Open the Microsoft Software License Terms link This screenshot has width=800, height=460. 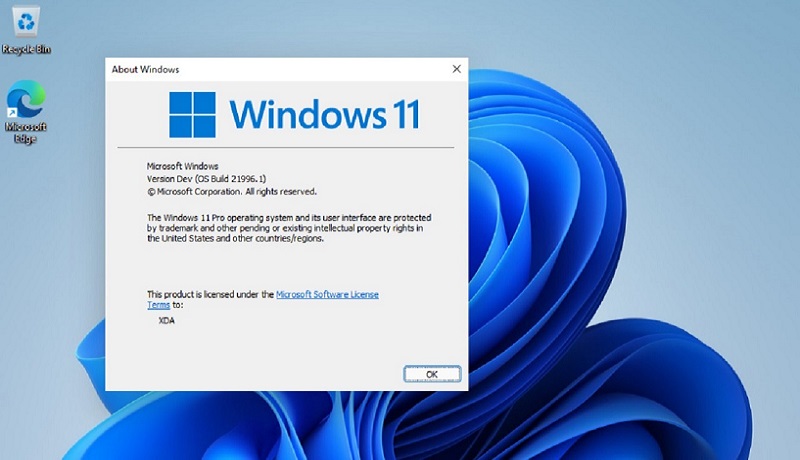[x=327, y=294]
